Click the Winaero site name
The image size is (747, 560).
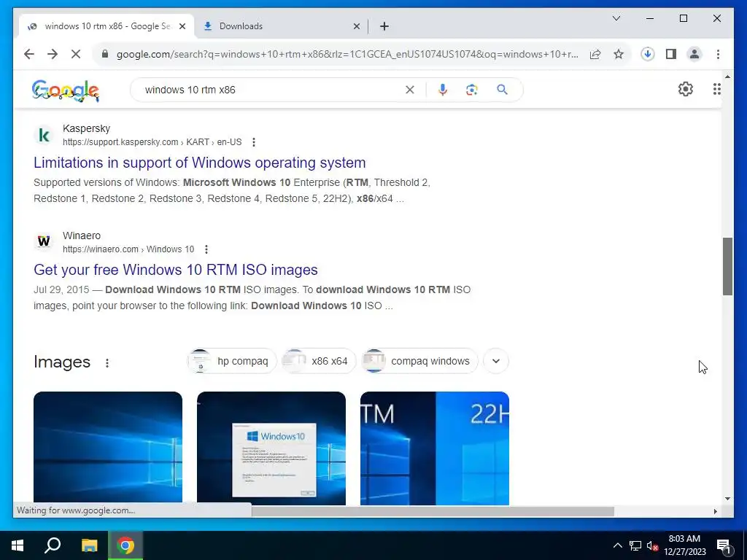tap(82, 236)
